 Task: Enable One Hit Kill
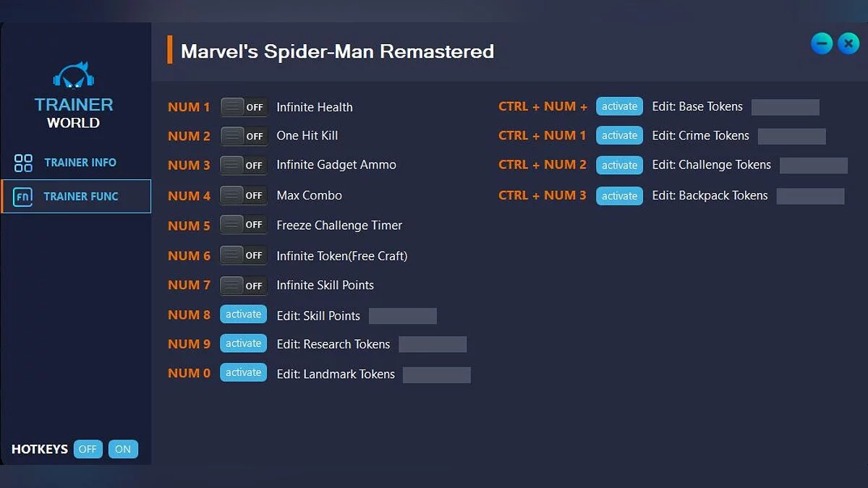(243, 135)
